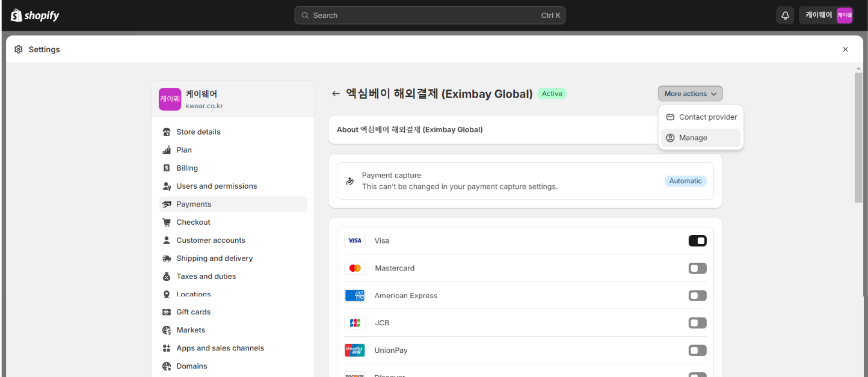Click the Customer accounts person icon

coord(167,241)
